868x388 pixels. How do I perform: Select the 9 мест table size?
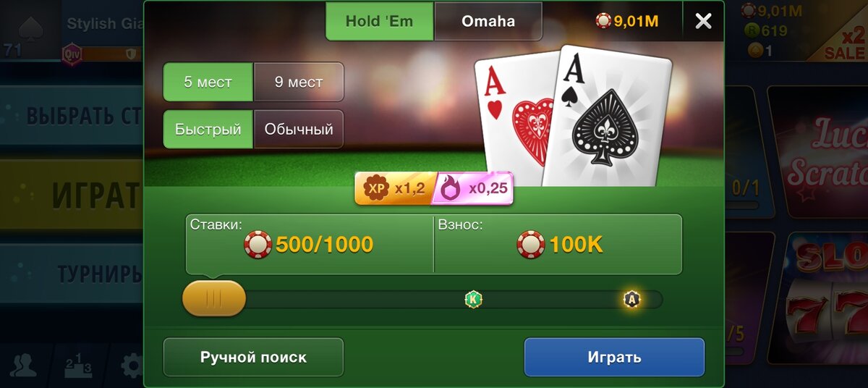(x=299, y=82)
